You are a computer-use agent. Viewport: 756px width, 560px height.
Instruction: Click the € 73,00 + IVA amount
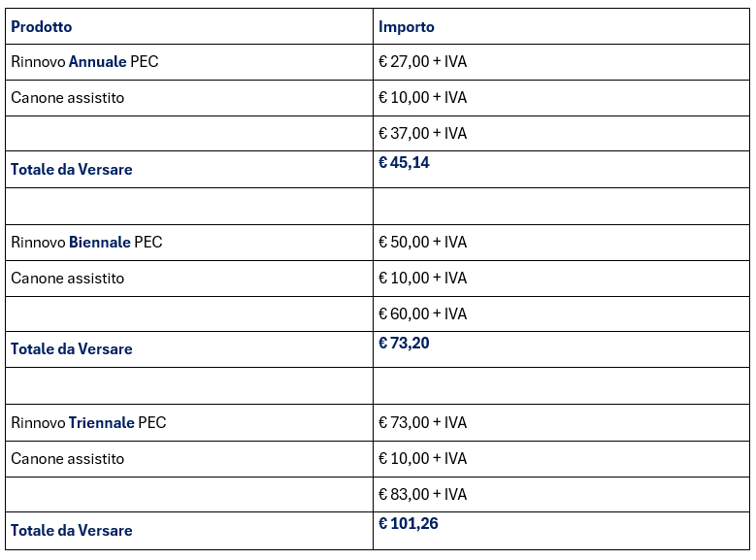(x=422, y=422)
